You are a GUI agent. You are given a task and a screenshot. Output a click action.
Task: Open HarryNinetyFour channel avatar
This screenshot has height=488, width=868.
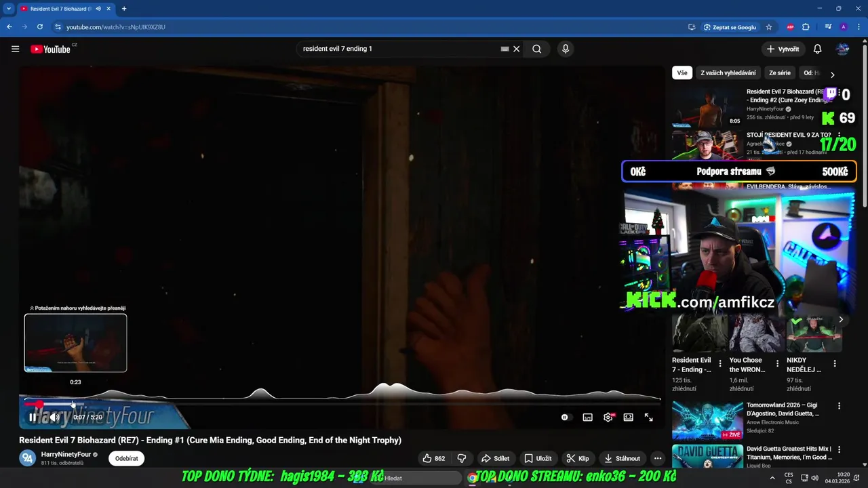(x=27, y=458)
